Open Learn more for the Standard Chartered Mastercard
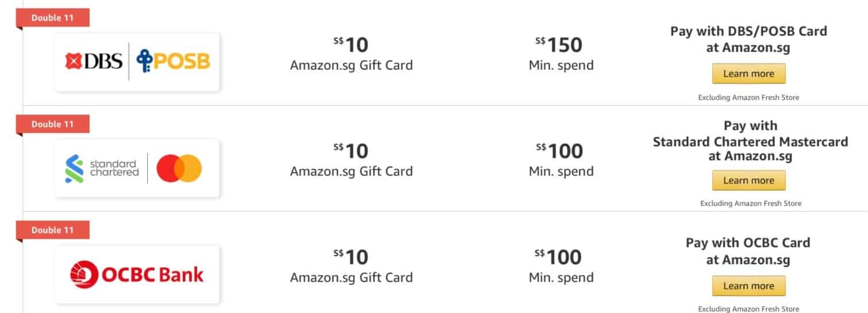This screenshot has width=868, height=313. 749,180
